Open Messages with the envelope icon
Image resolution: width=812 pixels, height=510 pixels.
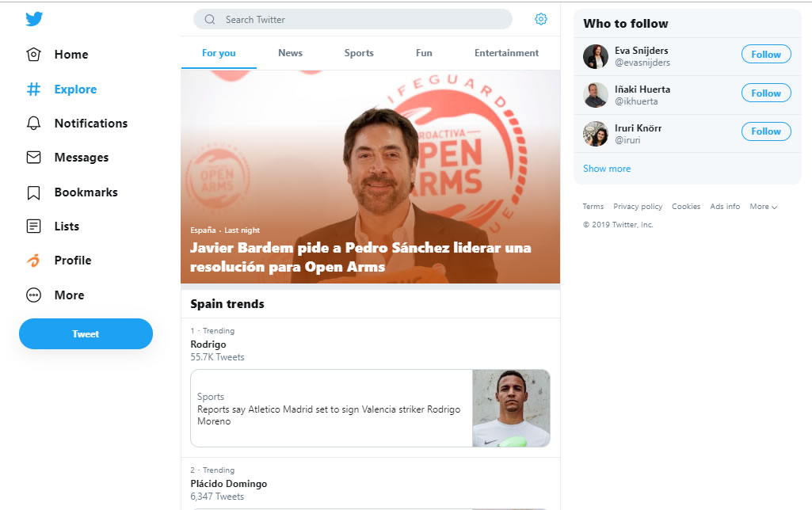click(x=35, y=157)
